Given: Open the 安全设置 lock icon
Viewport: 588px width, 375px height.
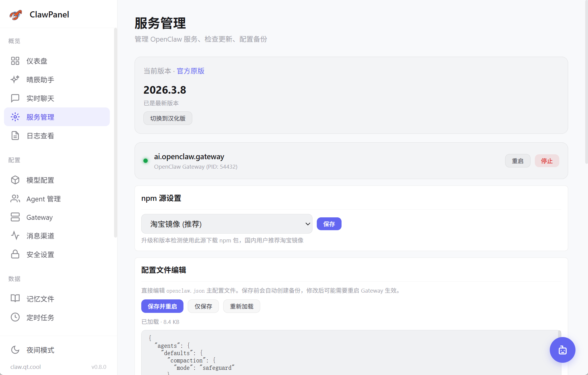Looking at the screenshot, I should (x=15, y=254).
